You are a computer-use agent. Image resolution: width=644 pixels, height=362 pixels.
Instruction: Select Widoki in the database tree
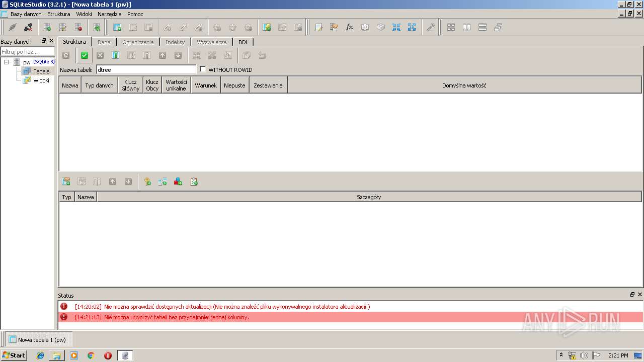point(41,80)
